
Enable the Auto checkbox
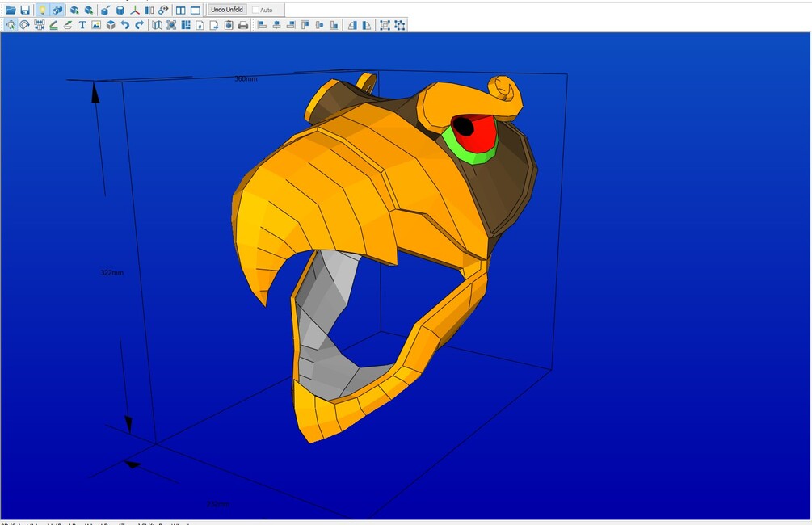255,10
